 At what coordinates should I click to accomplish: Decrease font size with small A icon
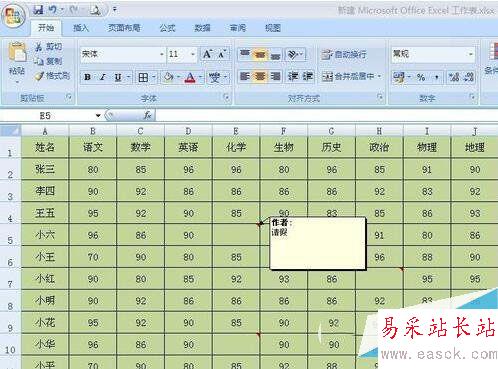click(x=222, y=54)
